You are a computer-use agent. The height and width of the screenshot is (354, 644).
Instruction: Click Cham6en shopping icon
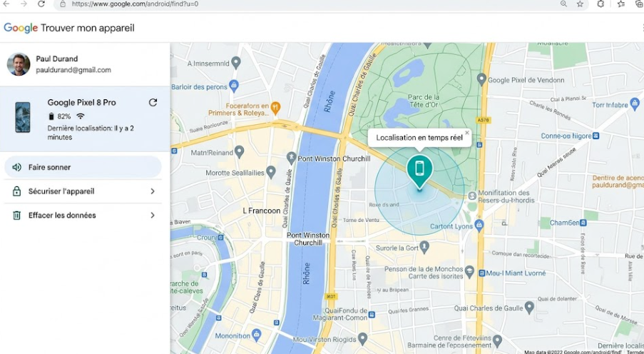[583, 223]
